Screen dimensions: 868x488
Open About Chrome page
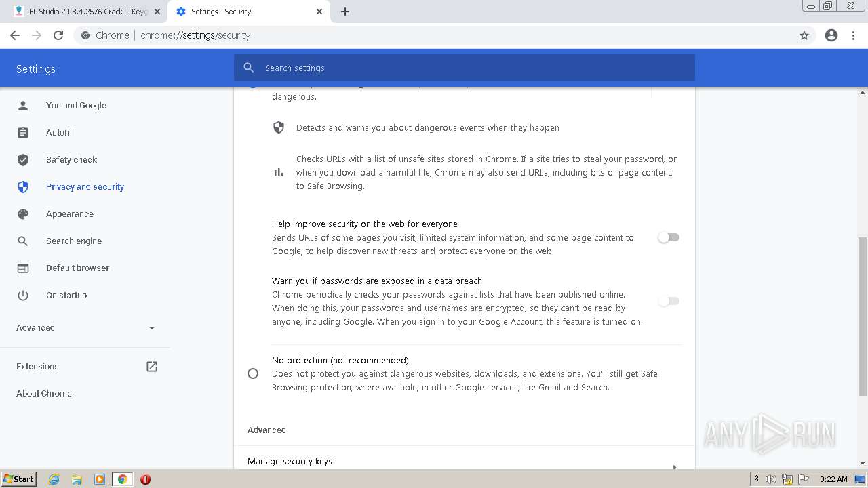pyautogui.click(x=44, y=393)
